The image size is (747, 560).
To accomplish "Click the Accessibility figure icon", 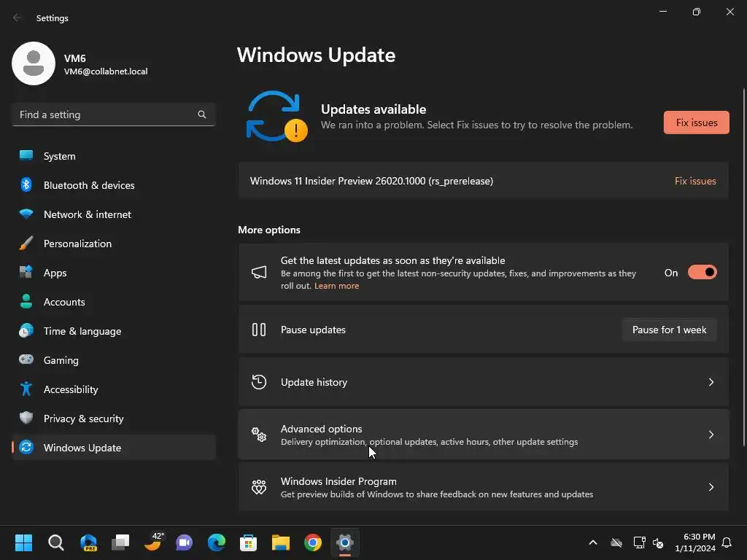I will (26, 389).
